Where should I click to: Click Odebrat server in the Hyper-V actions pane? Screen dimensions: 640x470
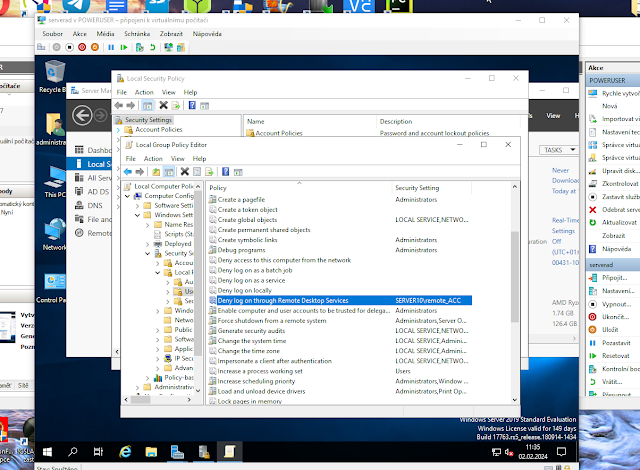click(621, 210)
